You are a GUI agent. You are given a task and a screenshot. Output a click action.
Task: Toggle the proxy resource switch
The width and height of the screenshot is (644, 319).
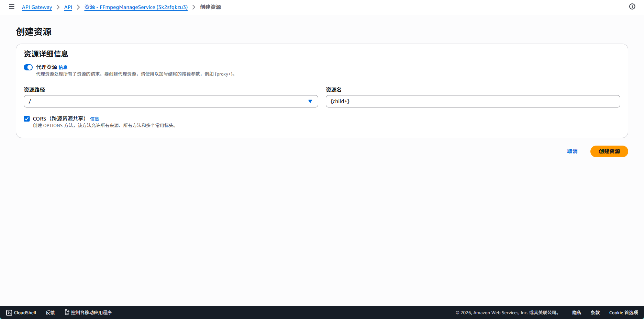pyautogui.click(x=28, y=67)
